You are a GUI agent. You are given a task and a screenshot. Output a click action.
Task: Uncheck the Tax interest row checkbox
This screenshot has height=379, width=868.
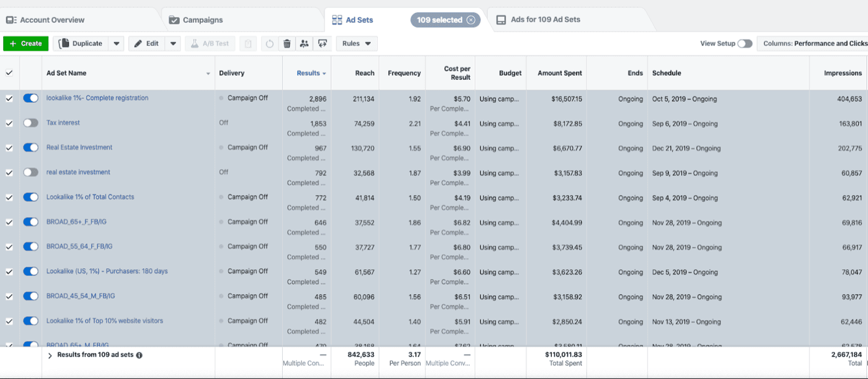[9, 123]
